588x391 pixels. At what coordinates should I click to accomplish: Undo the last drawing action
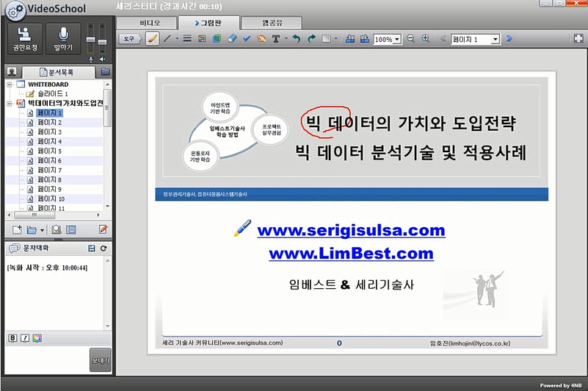[x=297, y=39]
